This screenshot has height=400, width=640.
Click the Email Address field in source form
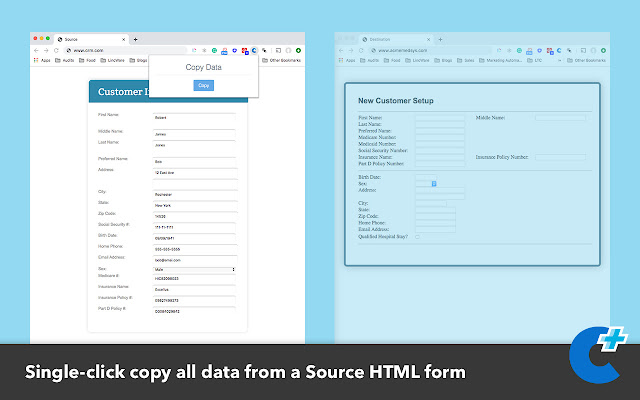click(193, 258)
